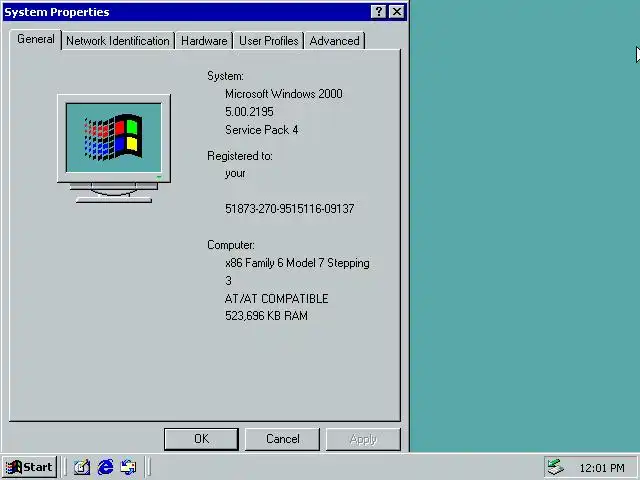Click the product ID 51873-270-9515116-09137
The width and height of the screenshot is (640, 480).
pos(289,209)
